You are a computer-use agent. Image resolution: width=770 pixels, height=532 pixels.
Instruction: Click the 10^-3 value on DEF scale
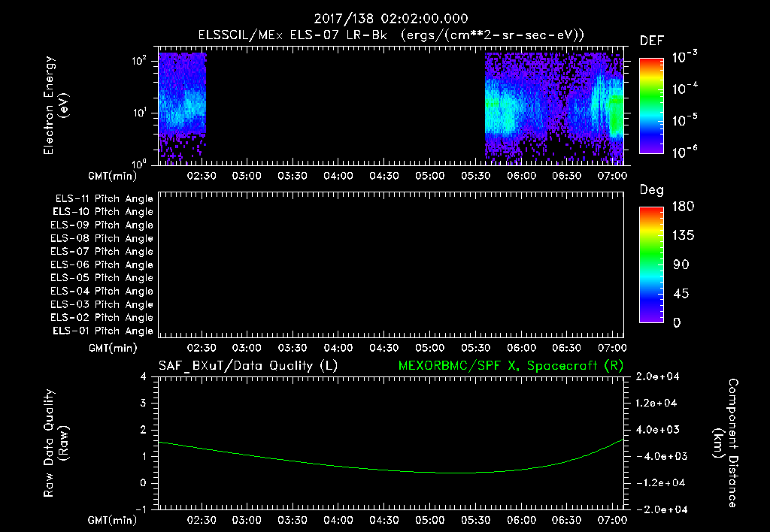pos(684,56)
